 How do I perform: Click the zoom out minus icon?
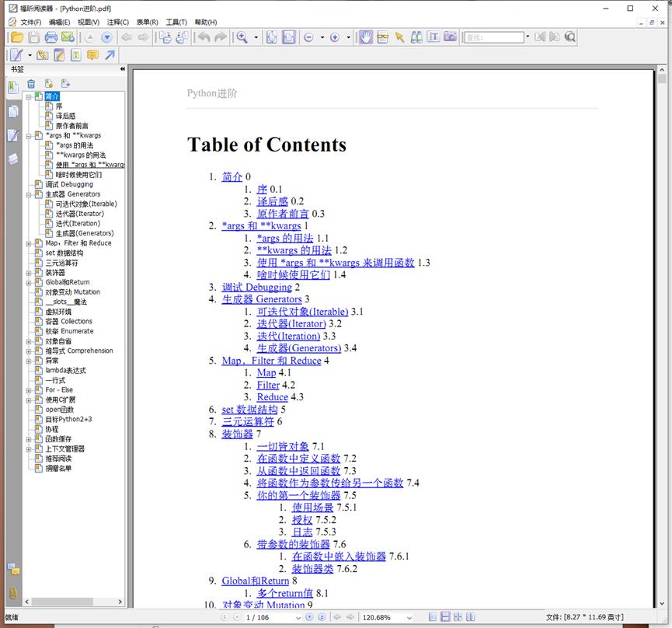click(308, 38)
